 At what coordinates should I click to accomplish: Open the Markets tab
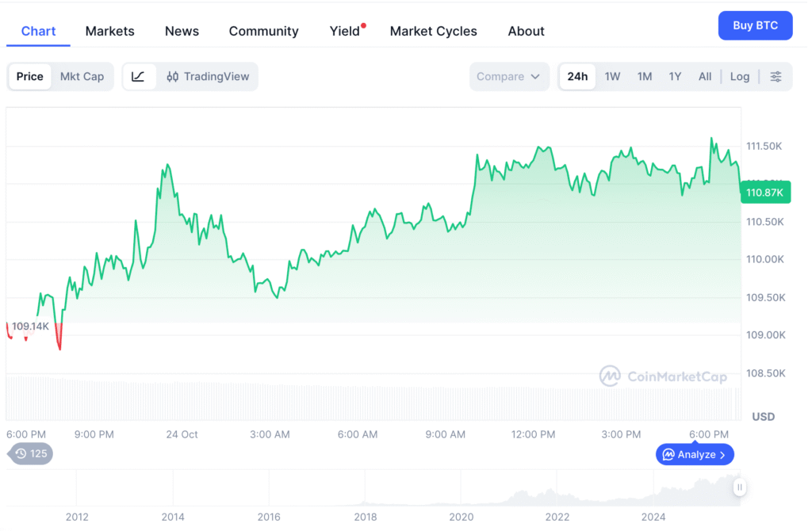click(x=109, y=32)
